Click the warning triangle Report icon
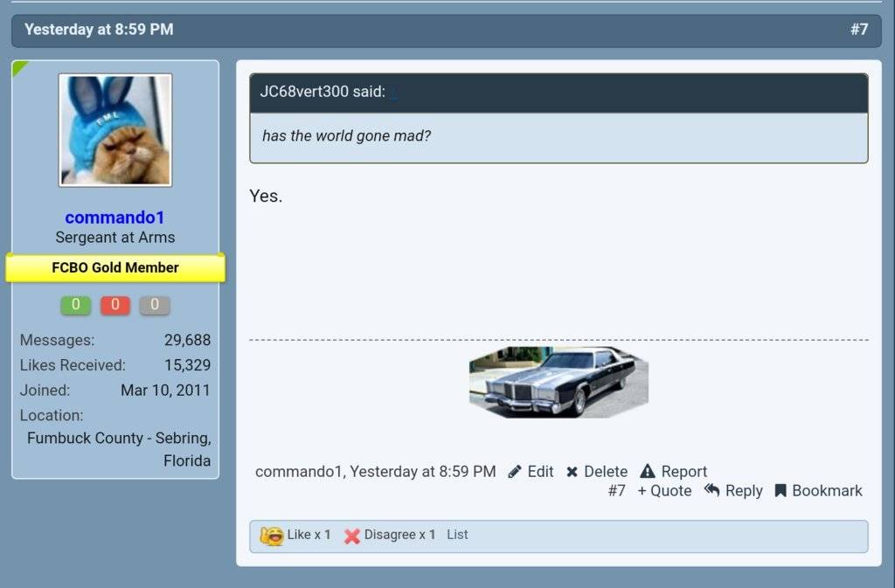The height and width of the screenshot is (588, 895). point(648,472)
